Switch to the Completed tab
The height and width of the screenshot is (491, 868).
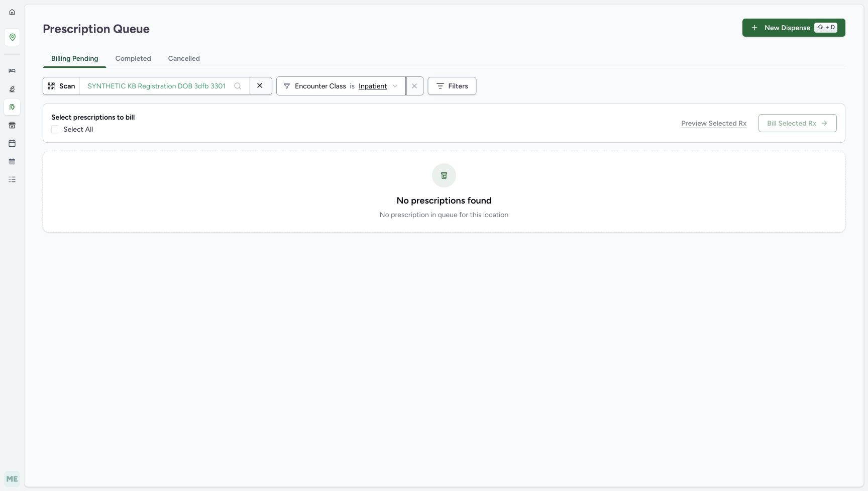click(133, 58)
